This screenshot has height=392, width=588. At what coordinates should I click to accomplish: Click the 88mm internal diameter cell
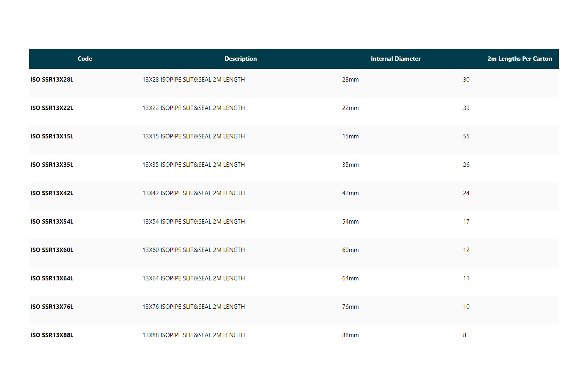point(350,335)
